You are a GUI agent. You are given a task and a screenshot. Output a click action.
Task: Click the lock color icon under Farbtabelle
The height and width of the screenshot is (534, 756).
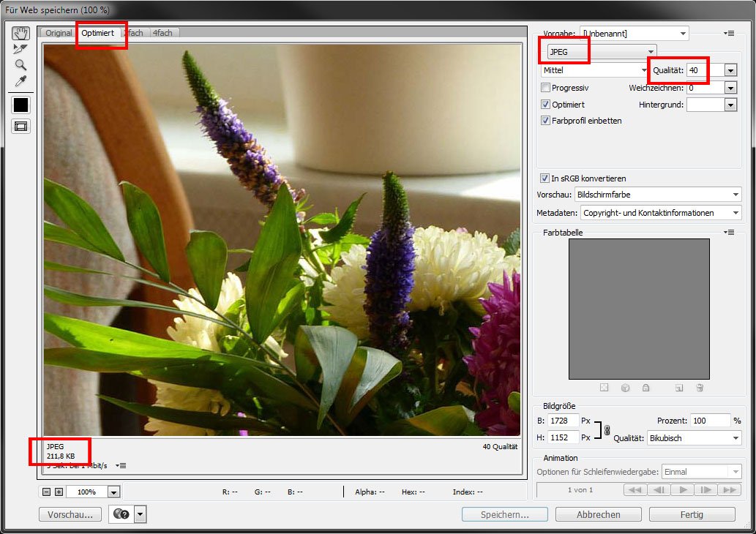[645, 388]
